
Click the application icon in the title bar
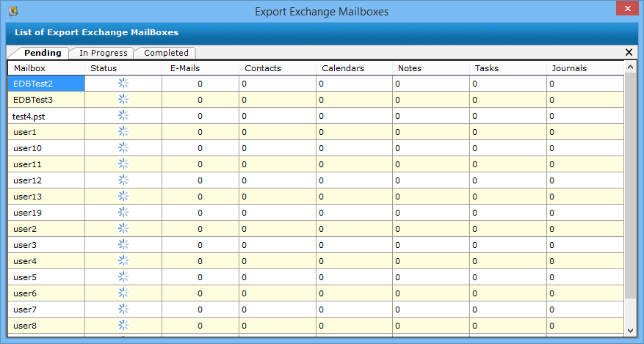13,11
